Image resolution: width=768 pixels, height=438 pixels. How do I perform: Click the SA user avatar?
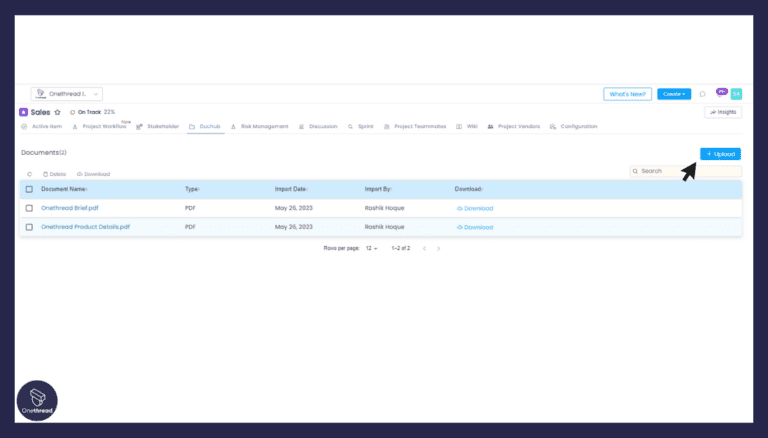point(736,94)
